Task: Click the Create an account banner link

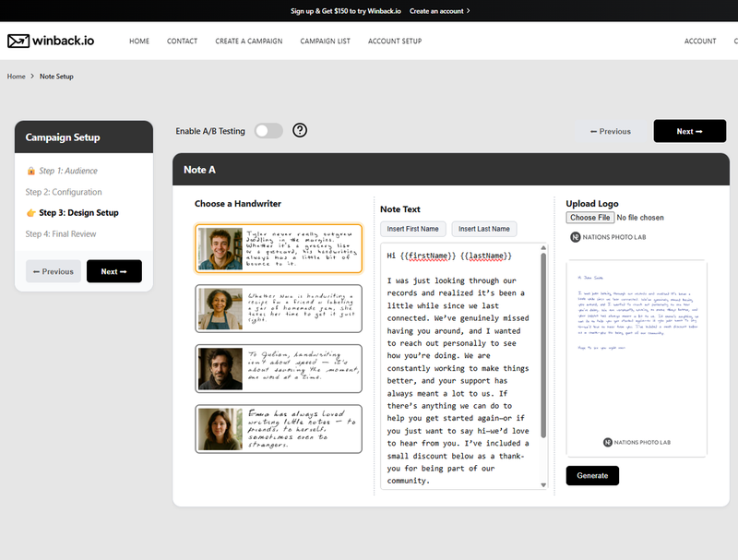Action: pyautogui.click(x=439, y=11)
